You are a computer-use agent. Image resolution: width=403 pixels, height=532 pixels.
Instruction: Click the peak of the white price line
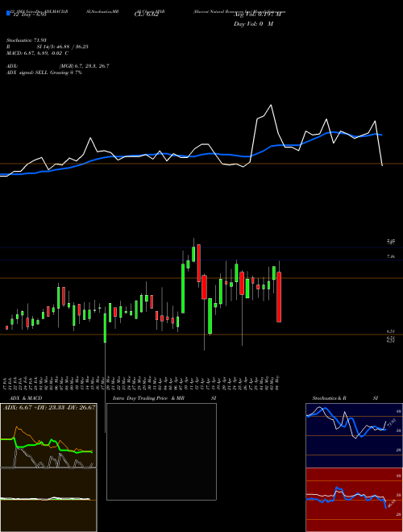(x=271, y=106)
